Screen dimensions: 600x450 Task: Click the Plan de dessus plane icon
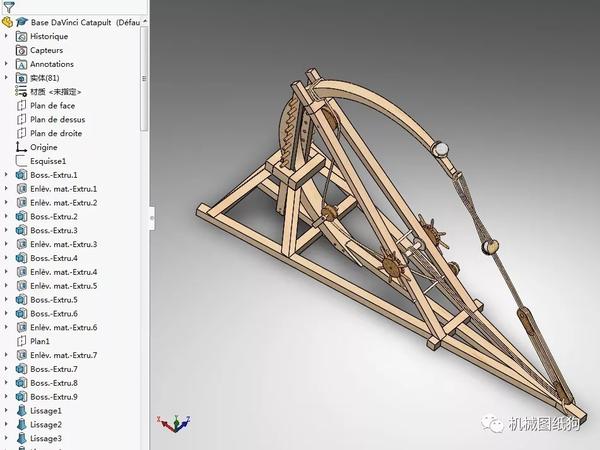pyautogui.click(x=21, y=119)
